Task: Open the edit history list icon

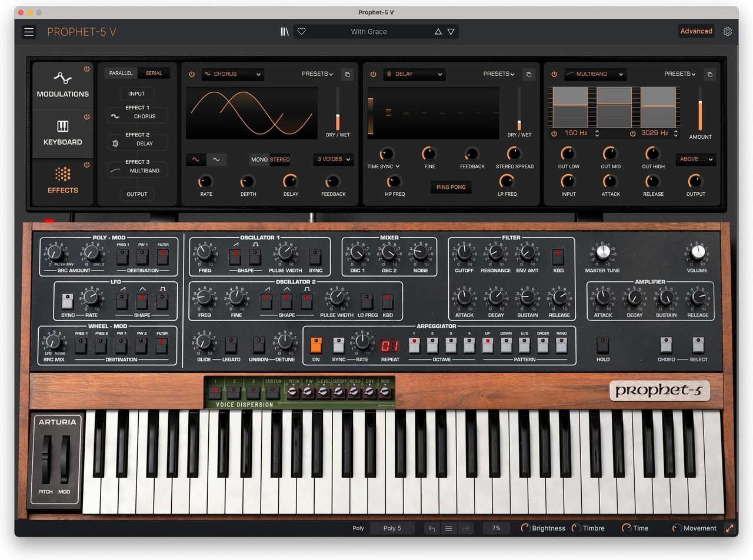Action: coord(448,528)
